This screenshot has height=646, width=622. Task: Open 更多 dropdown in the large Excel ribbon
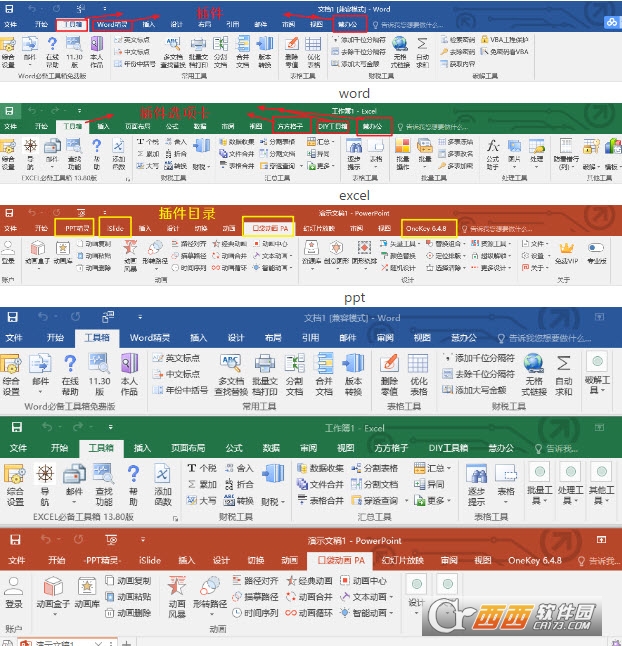pyautogui.click(x=432, y=501)
